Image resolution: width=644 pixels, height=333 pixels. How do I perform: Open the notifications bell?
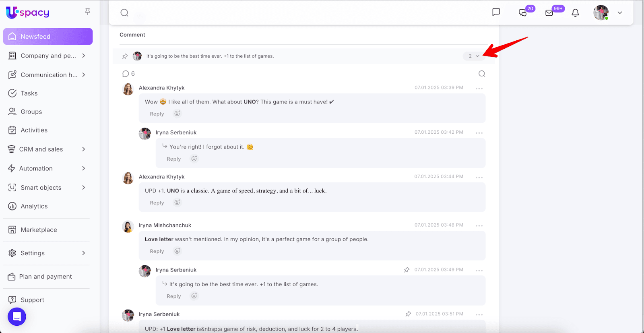(575, 13)
